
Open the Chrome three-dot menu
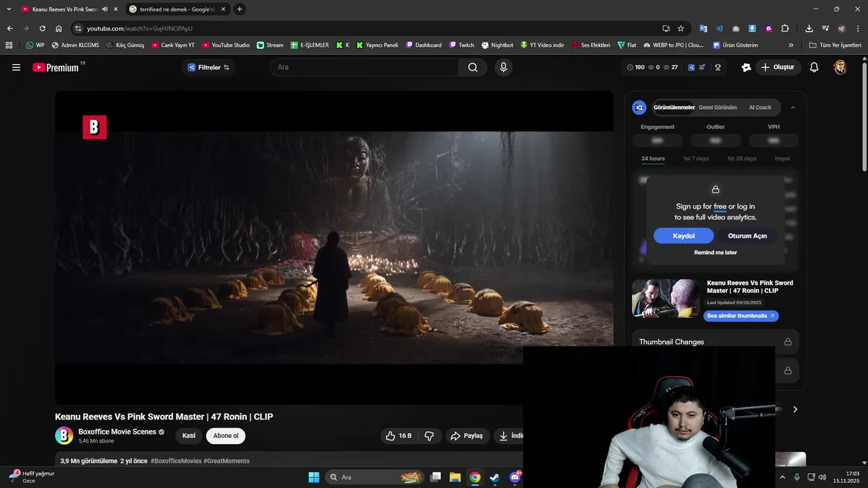click(858, 28)
